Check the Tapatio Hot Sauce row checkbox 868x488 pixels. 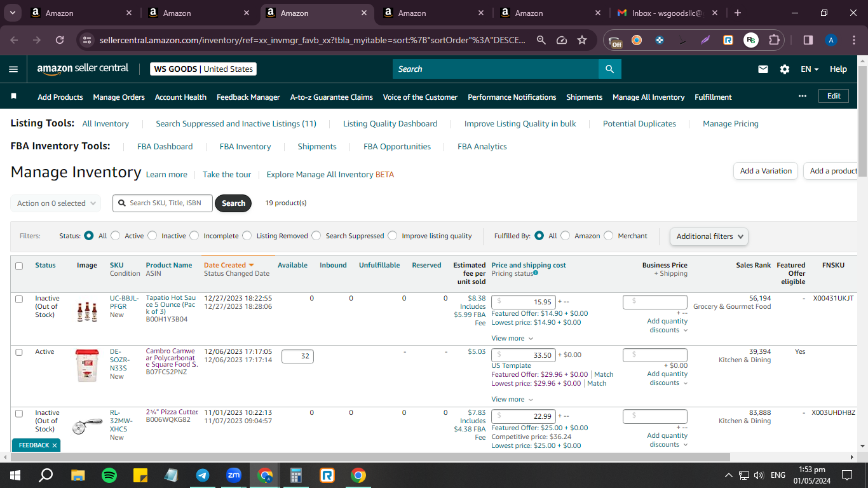(x=19, y=299)
